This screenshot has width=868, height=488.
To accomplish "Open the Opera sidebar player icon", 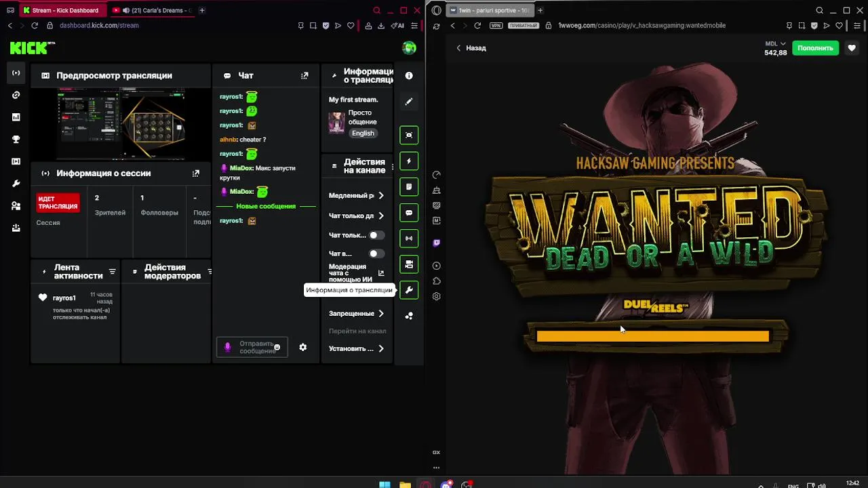I will point(436,266).
